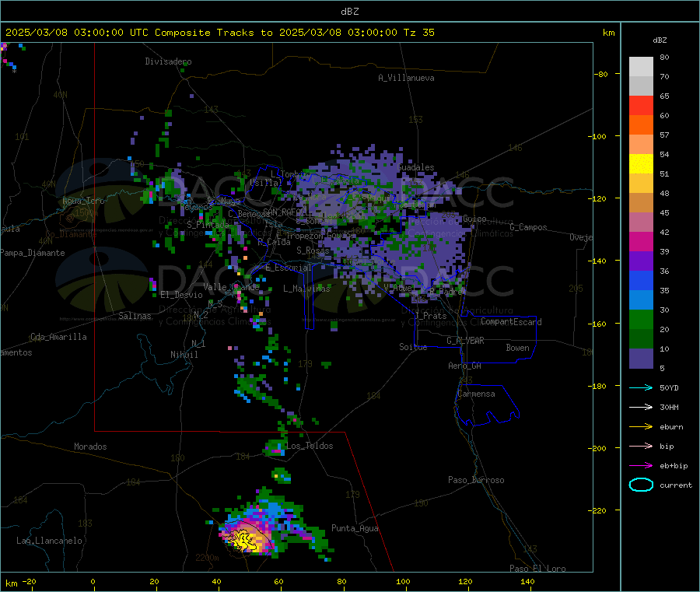Click the A_Villanueva place label
This screenshot has height=592, width=700.
click(406, 78)
